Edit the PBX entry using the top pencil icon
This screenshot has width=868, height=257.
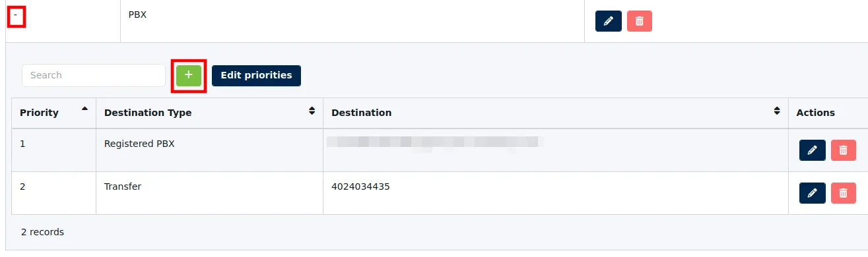pyautogui.click(x=609, y=21)
